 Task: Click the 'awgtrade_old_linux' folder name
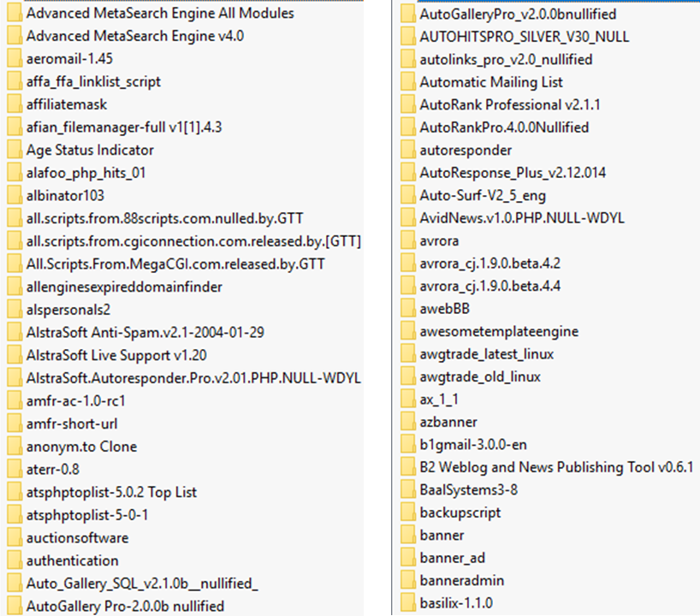[x=480, y=376]
